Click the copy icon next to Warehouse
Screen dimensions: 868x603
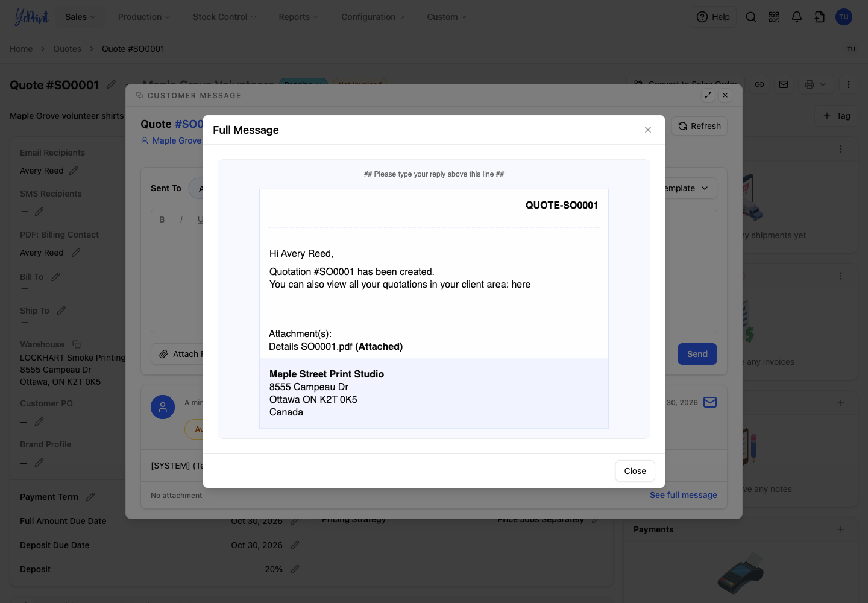click(77, 344)
